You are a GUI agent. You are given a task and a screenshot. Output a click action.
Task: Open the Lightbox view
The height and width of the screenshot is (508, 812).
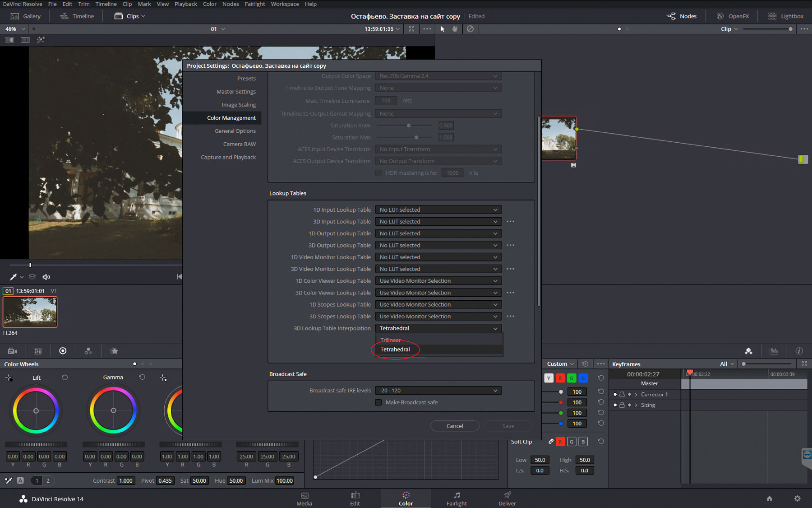point(786,16)
